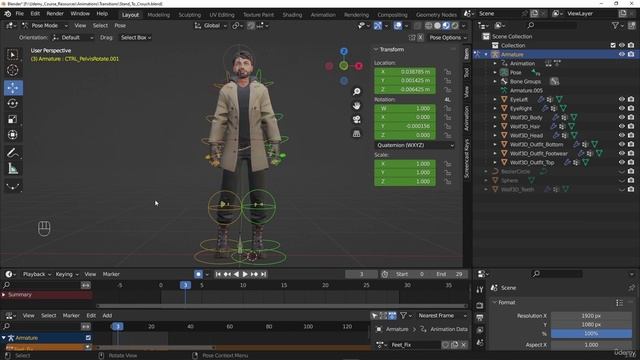Switch to Animation workspace tab
This screenshot has width=640, height=360.
(323, 15)
